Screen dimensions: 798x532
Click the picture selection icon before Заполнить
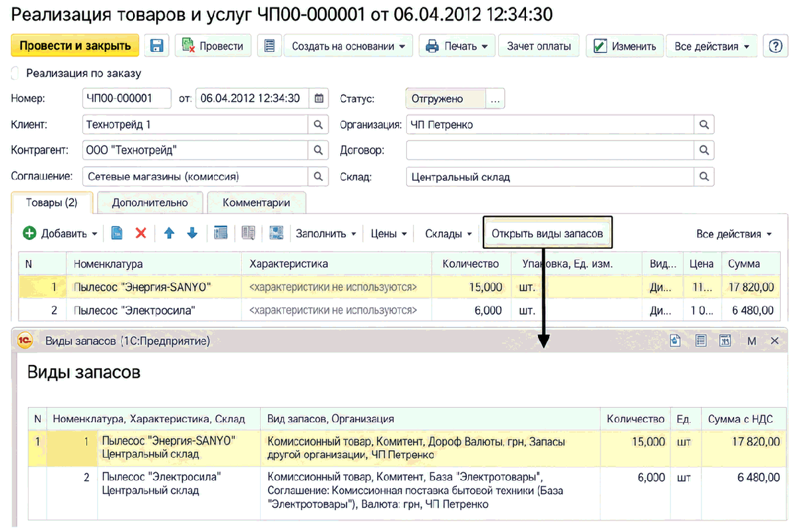tap(277, 233)
